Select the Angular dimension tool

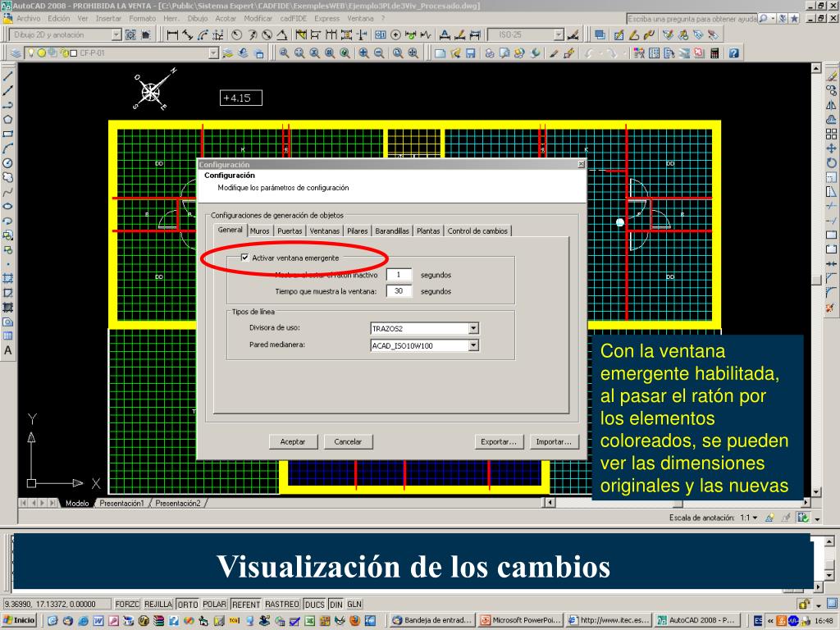tap(282, 34)
